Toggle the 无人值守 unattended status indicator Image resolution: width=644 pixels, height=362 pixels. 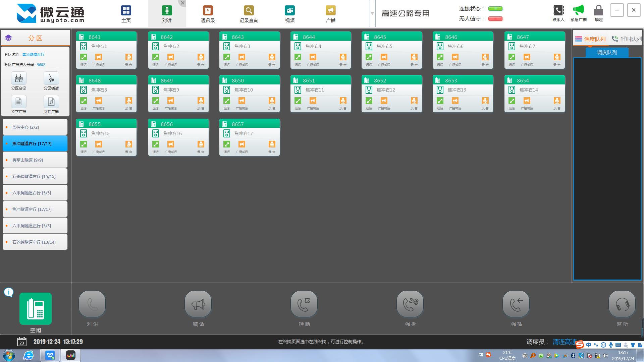click(x=495, y=19)
